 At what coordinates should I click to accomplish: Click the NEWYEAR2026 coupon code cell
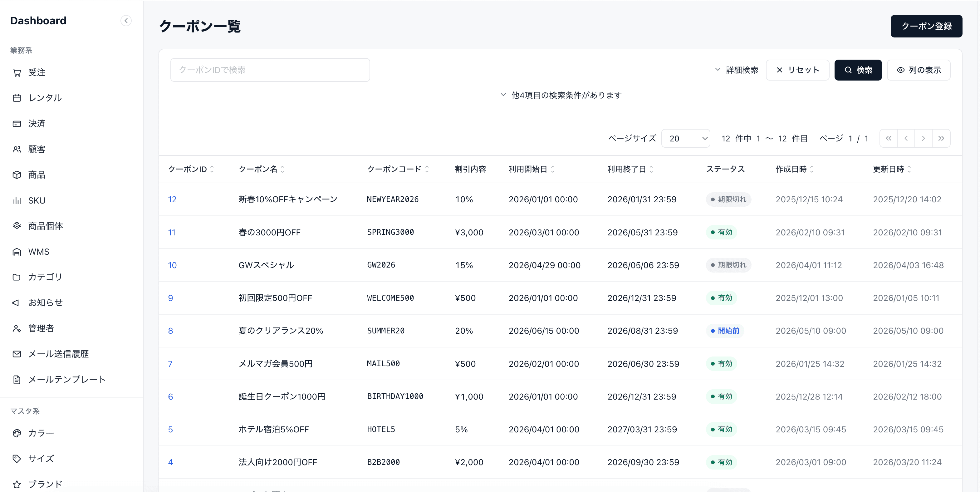coord(393,199)
